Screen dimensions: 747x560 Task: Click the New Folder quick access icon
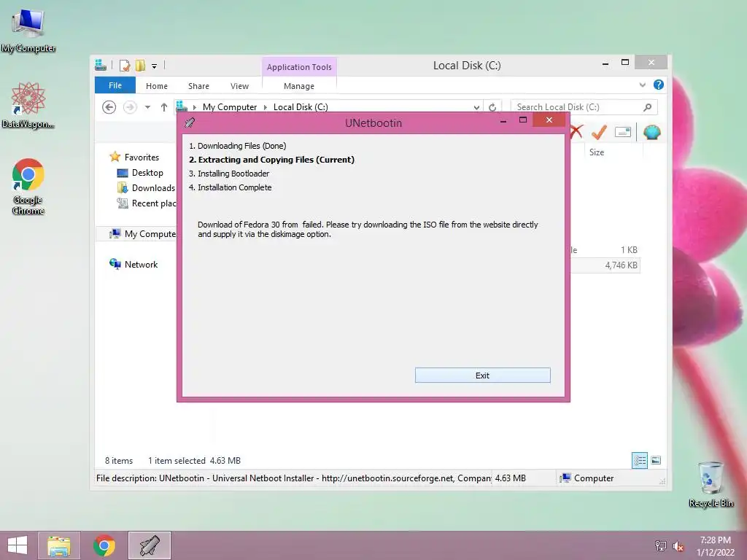[x=140, y=65]
